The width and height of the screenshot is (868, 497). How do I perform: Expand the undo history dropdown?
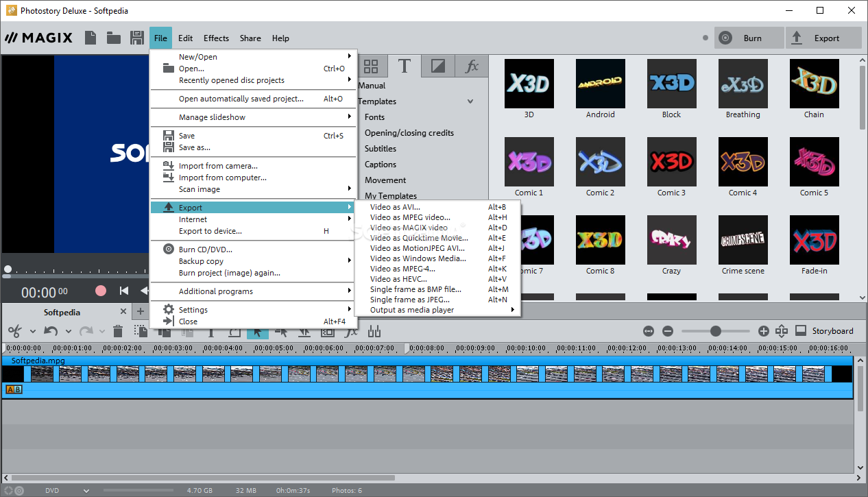67,332
